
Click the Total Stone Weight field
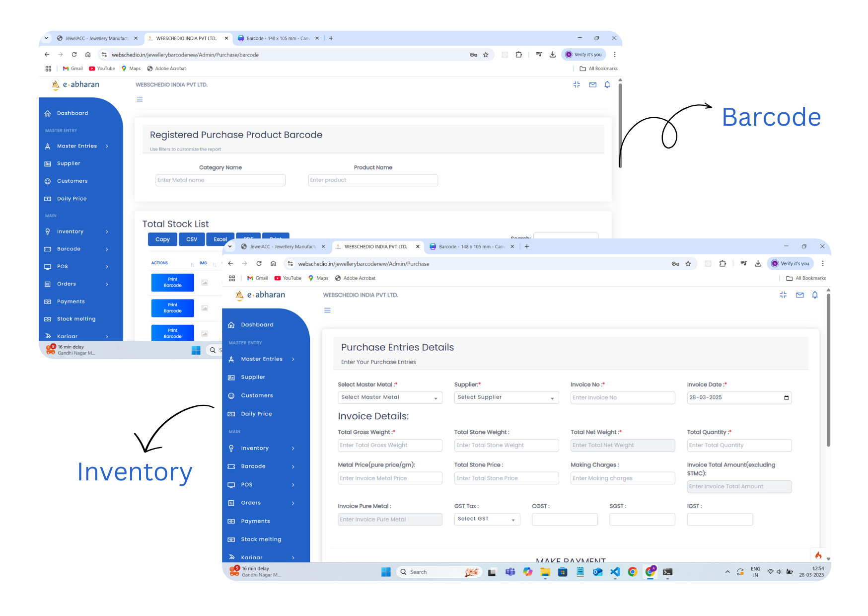tap(506, 446)
